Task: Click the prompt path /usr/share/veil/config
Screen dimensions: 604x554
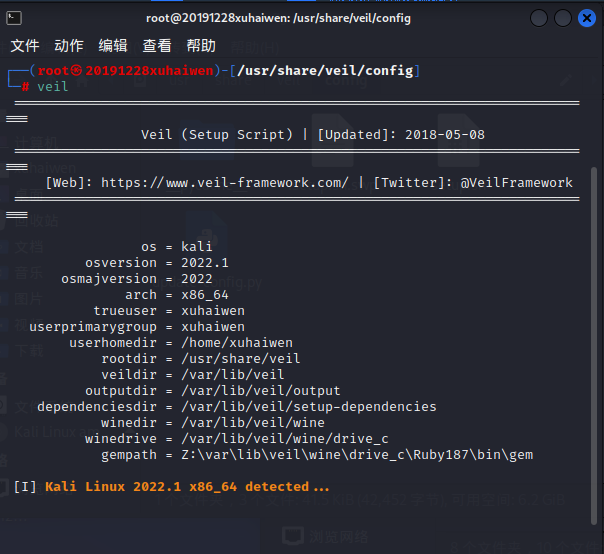Action: tap(325, 71)
